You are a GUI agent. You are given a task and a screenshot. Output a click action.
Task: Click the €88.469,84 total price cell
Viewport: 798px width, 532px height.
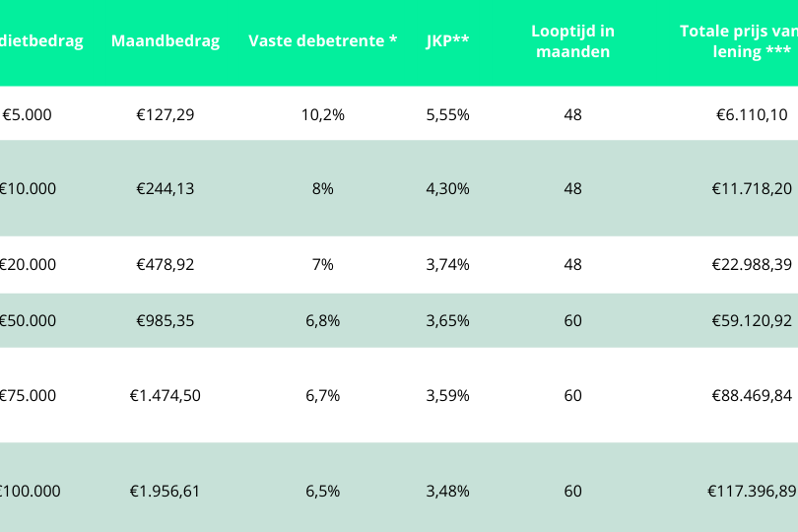[x=752, y=395]
